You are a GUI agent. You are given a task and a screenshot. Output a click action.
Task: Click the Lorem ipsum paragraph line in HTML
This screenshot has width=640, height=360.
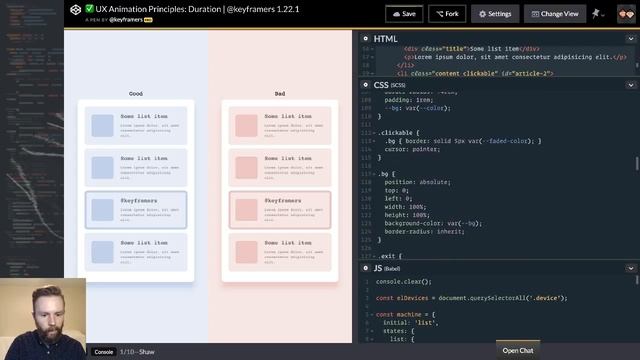(515, 57)
